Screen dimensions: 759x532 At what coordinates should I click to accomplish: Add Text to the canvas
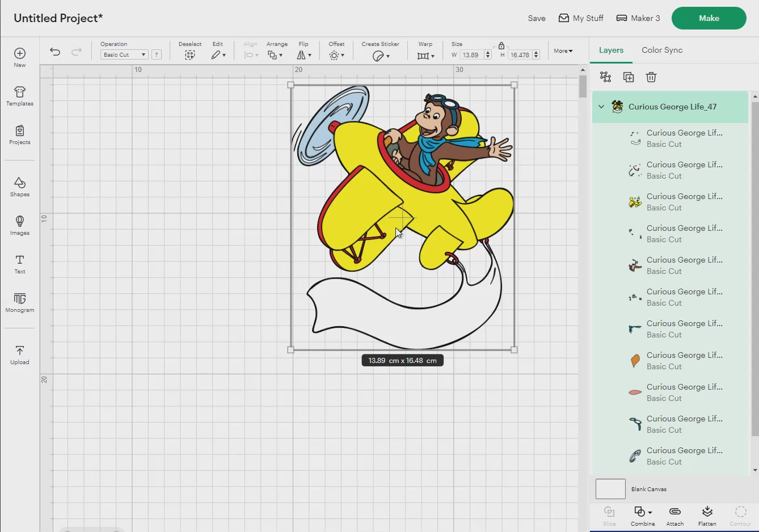20,264
